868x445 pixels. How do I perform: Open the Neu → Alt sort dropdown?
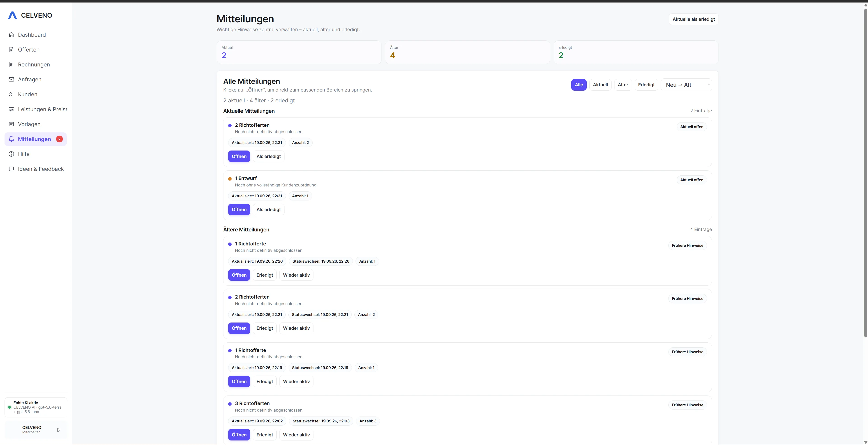686,85
